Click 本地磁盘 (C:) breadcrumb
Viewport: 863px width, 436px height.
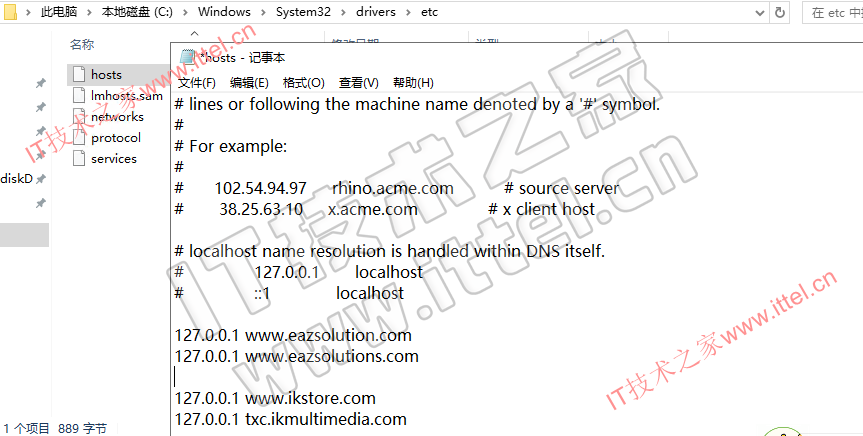point(137,12)
